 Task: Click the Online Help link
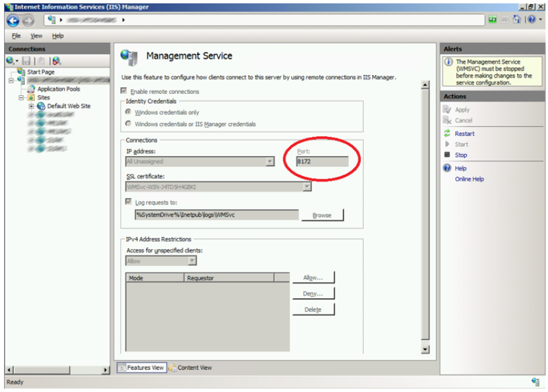pyautogui.click(x=470, y=179)
